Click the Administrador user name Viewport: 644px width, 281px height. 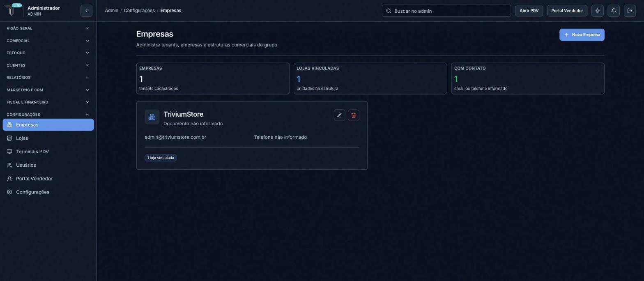pos(44,8)
